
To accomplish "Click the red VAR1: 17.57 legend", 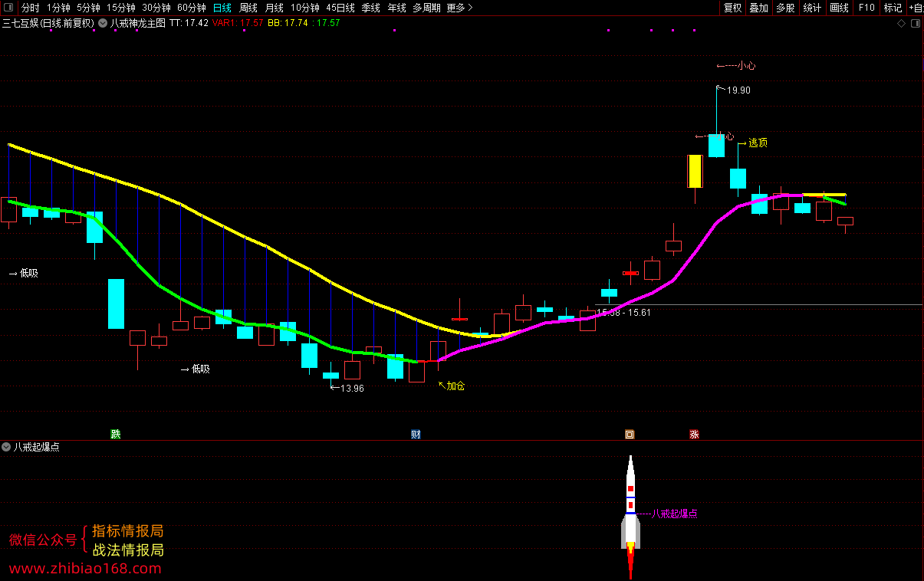I will coord(238,23).
